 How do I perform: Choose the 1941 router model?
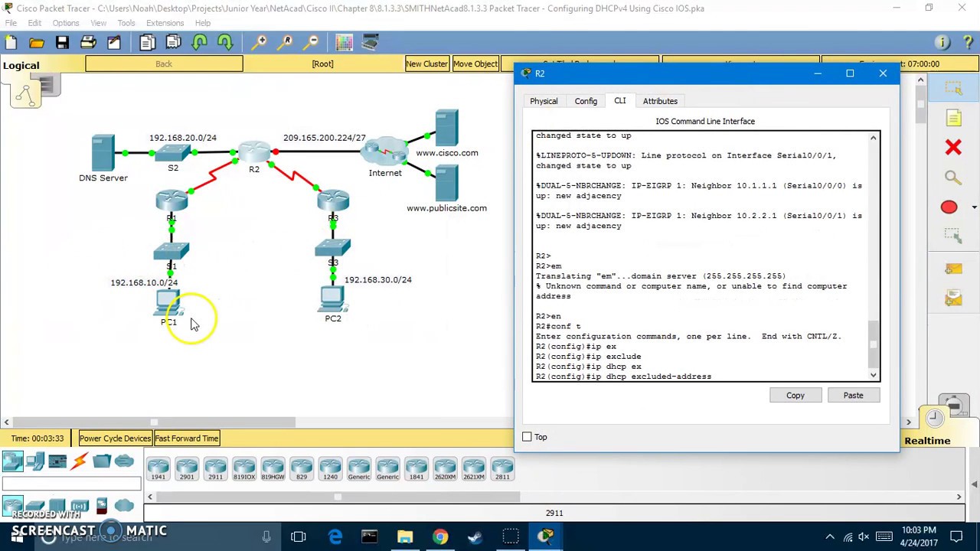coord(158,468)
